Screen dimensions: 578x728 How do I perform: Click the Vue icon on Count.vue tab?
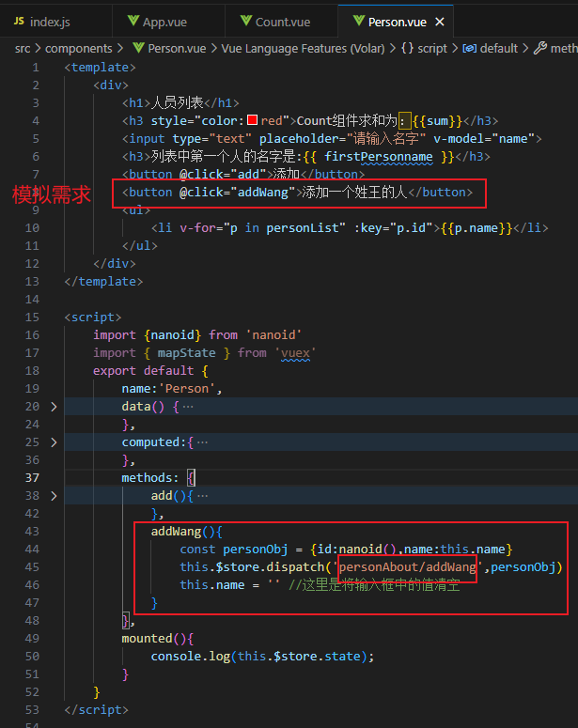[x=246, y=21]
